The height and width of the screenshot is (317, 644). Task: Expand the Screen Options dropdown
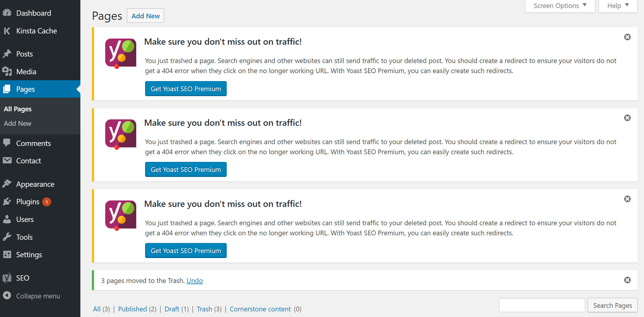[560, 6]
